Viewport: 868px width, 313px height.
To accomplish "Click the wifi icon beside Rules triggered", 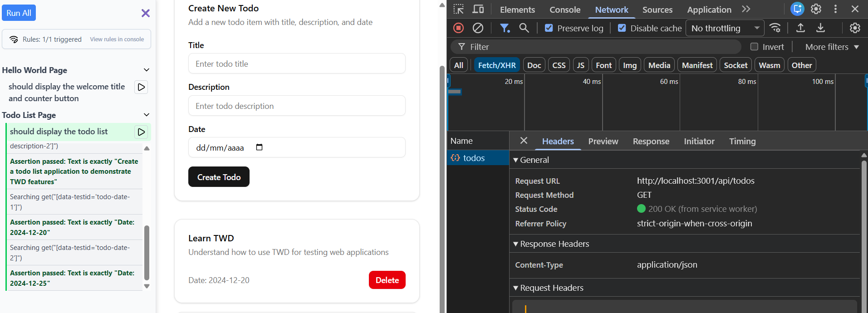I will pyautogui.click(x=14, y=39).
